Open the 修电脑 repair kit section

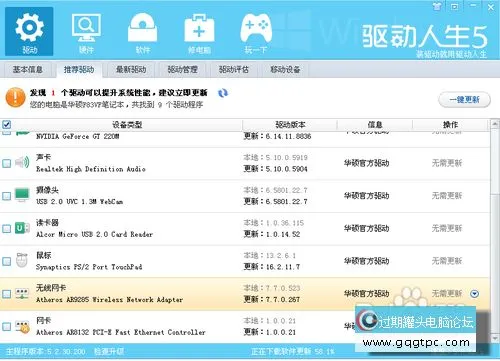pos(199,33)
